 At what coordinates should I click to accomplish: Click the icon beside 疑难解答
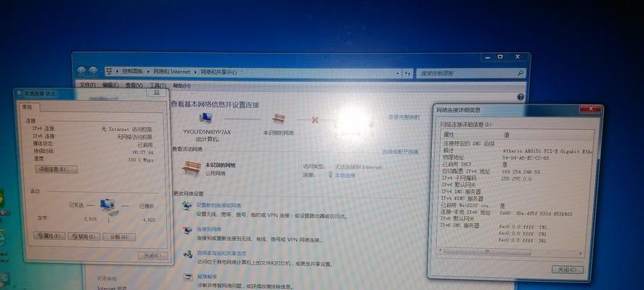[x=188, y=277]
